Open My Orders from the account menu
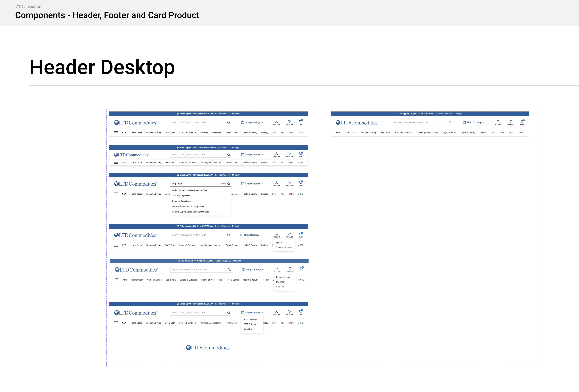The height and width of the screenshot is (392, 579). coord(281,282)
